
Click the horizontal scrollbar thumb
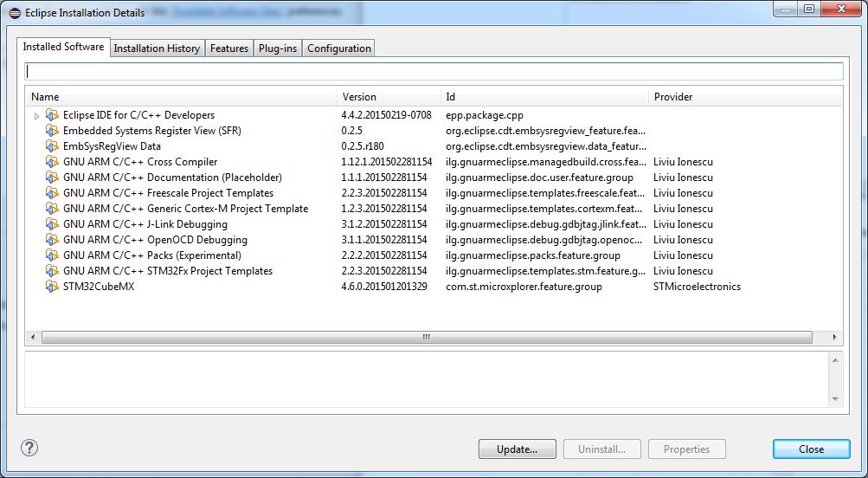point(427,337)
